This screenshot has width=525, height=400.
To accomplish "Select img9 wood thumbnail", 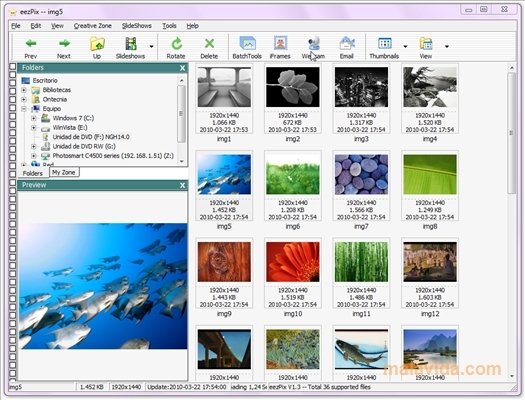I will click(224, 262).
